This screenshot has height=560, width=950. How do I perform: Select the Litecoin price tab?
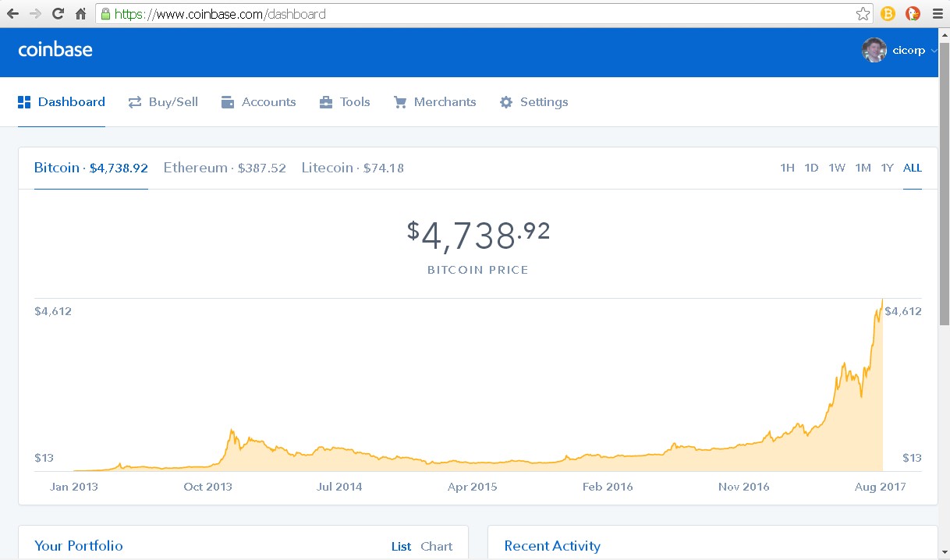point(353,168)
